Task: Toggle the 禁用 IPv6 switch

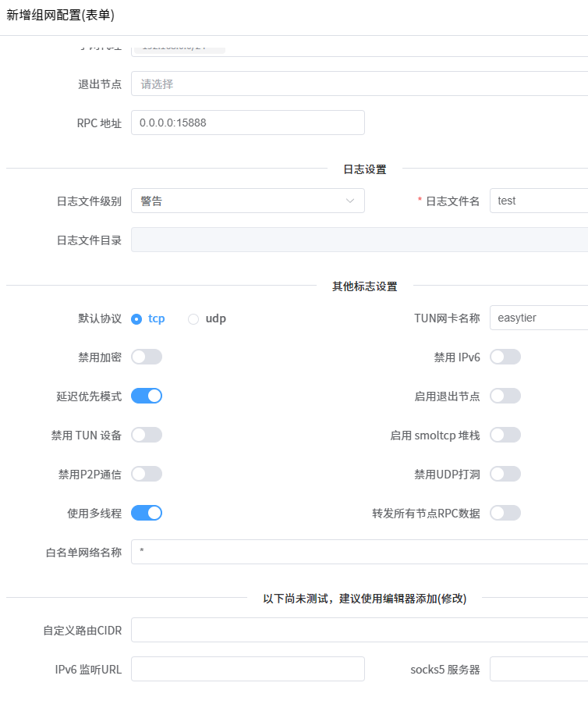Action: [x=505, y=357]
